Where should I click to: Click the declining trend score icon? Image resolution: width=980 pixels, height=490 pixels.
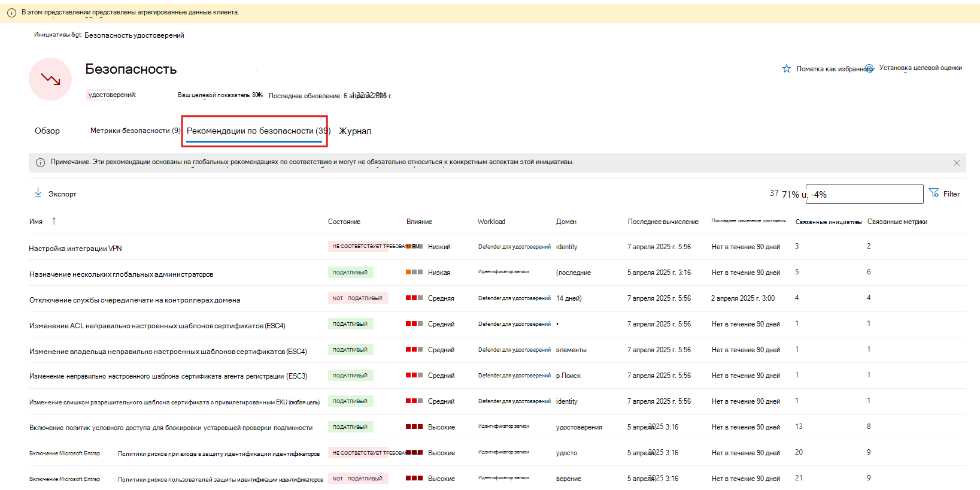[x=50, y=79]
